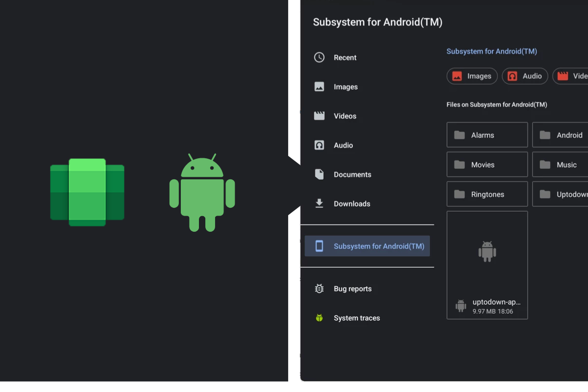Click the green Windows Subsystem for Android logo

point(87,192)
